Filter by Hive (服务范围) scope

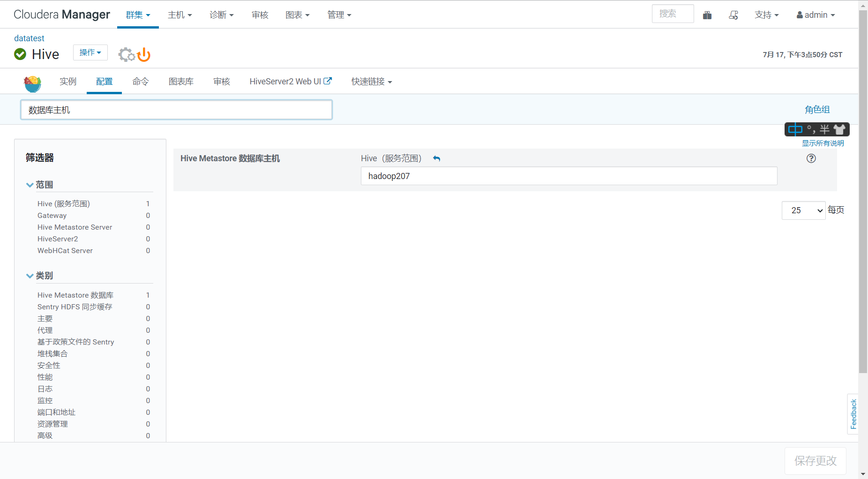tap(64, 204)
